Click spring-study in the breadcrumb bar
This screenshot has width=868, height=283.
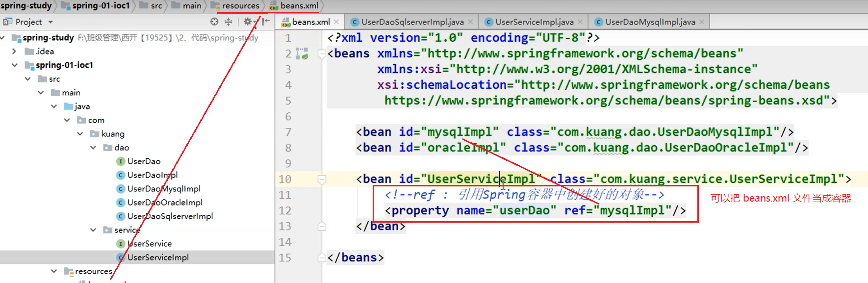tap(26, 5)
